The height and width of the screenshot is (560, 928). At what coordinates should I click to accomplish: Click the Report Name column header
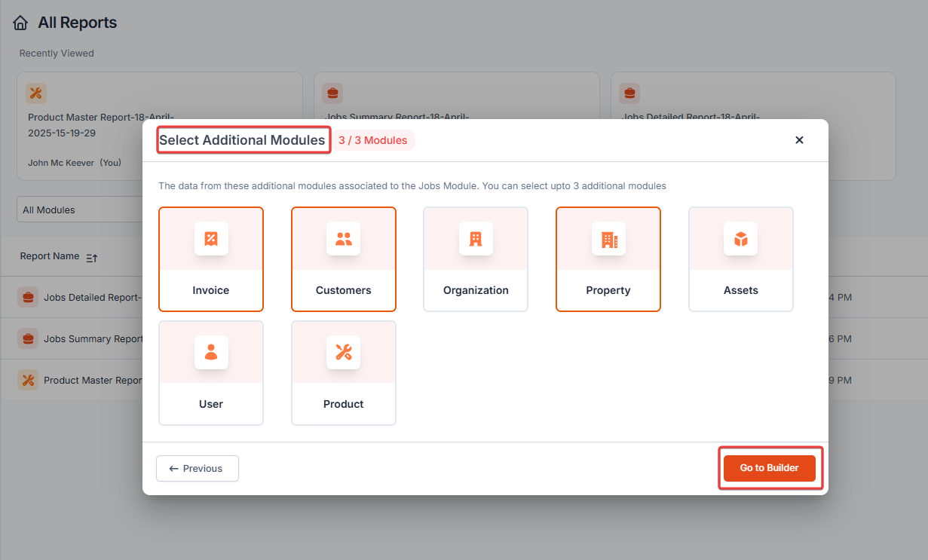pos(50,256)
